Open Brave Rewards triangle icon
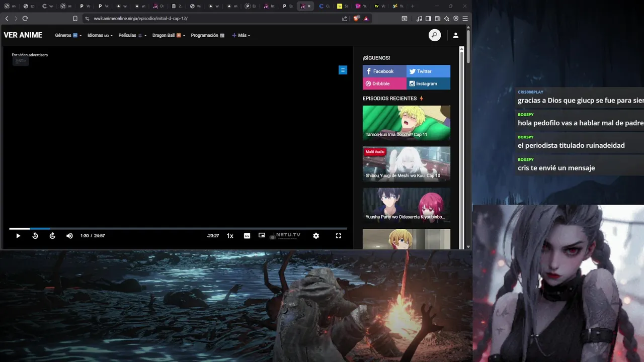This screenshot has height=362, width=644. click(x=366, y=19)
